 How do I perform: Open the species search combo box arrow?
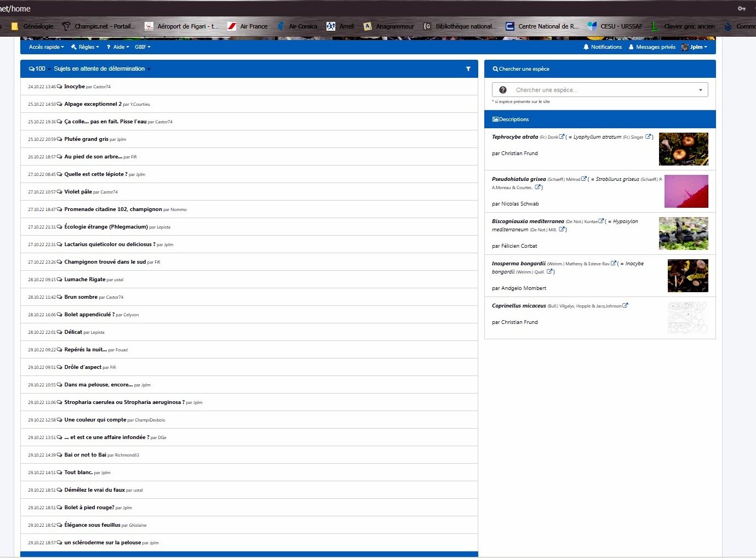700,90
